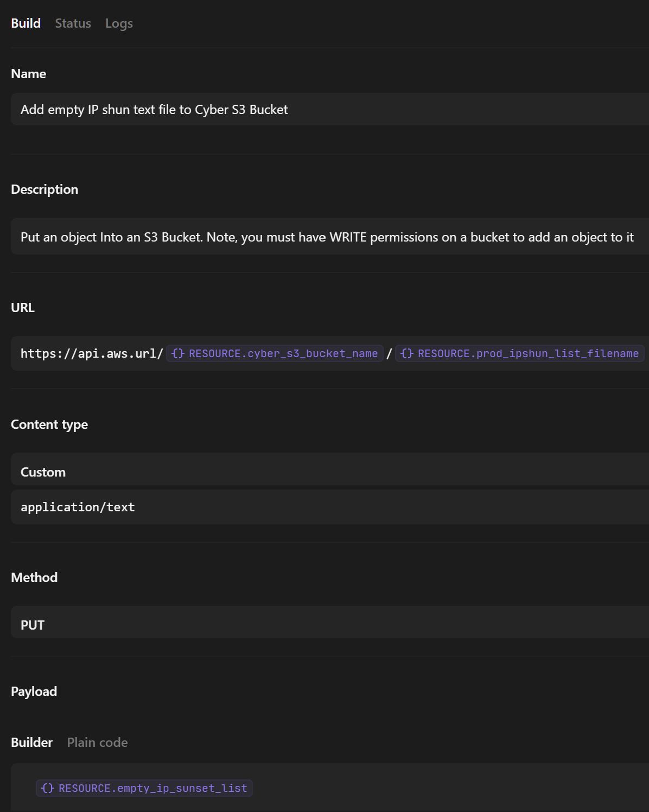The image size is (649, 812).
Task: Open the Logs tab
Action: pyautogui.click(x=119, y=23)
